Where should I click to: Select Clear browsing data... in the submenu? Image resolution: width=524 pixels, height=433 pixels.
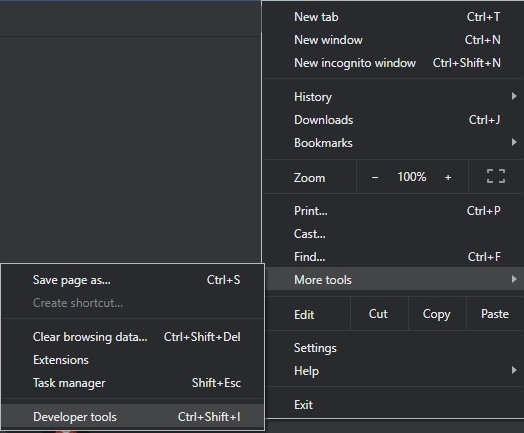(x=133, y=337)
